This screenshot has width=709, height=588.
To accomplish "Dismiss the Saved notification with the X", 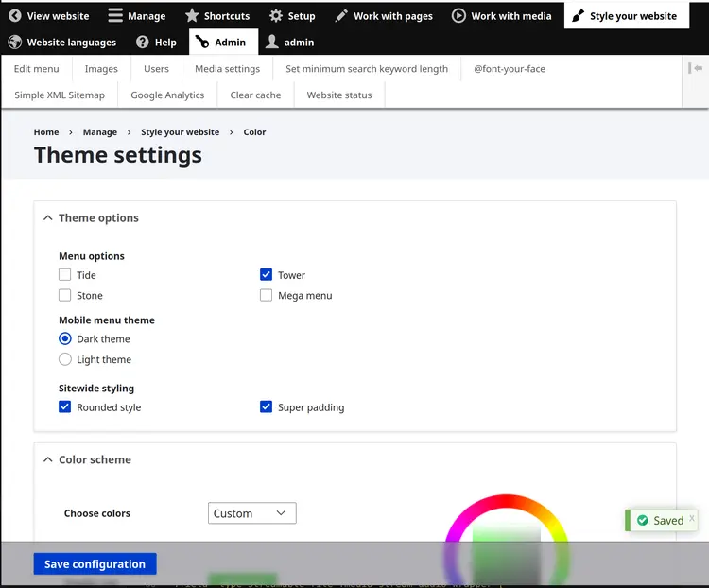I will click(692, 518).
